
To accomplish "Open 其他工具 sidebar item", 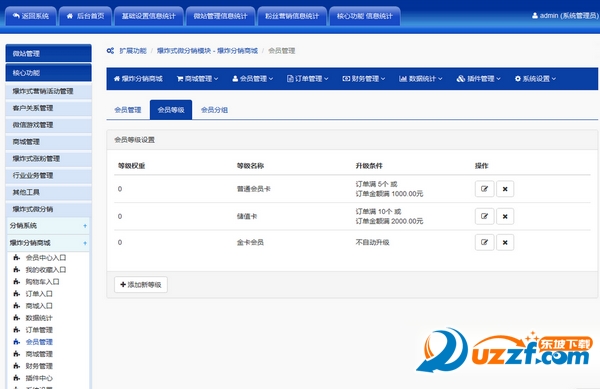I will tap(49, 192).
